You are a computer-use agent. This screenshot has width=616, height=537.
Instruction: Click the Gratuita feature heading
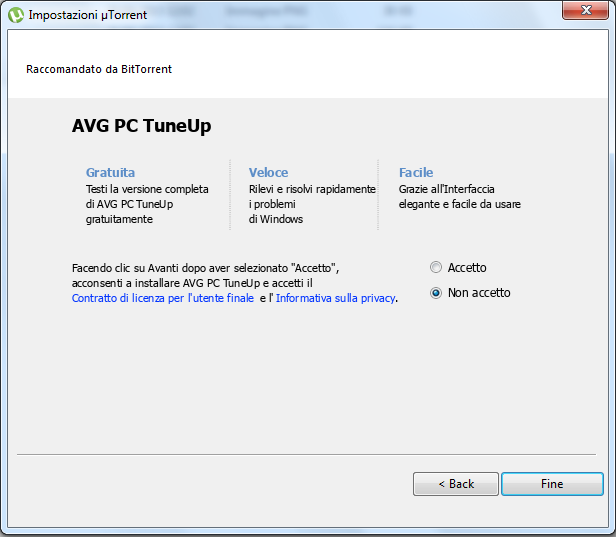(110, 172)
